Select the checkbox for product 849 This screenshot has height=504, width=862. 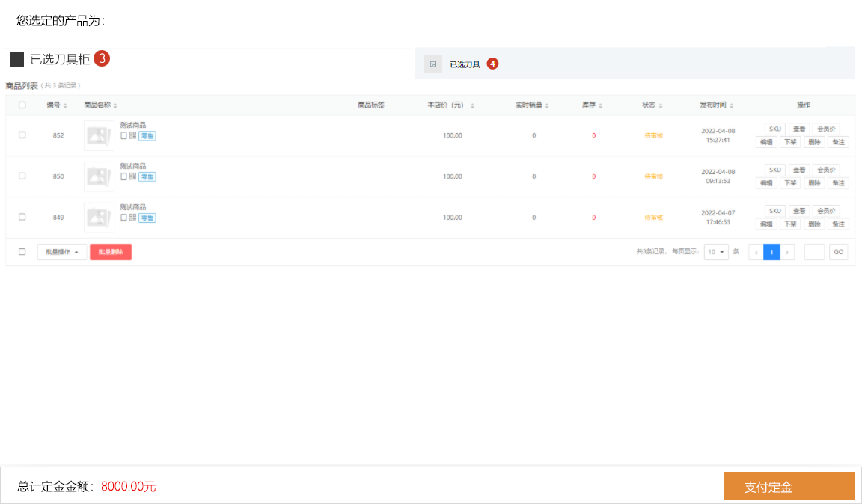click(22, 217)
